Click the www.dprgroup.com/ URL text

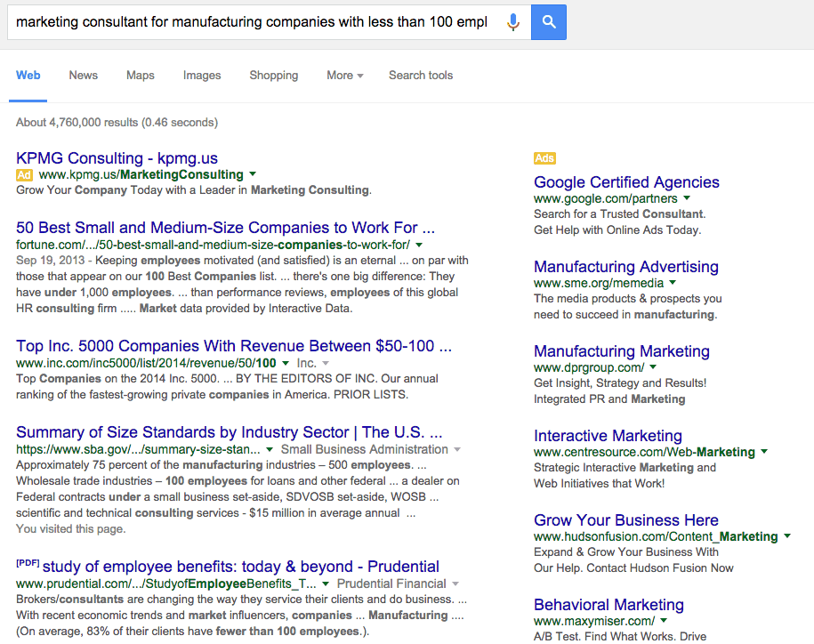(589, 367)
